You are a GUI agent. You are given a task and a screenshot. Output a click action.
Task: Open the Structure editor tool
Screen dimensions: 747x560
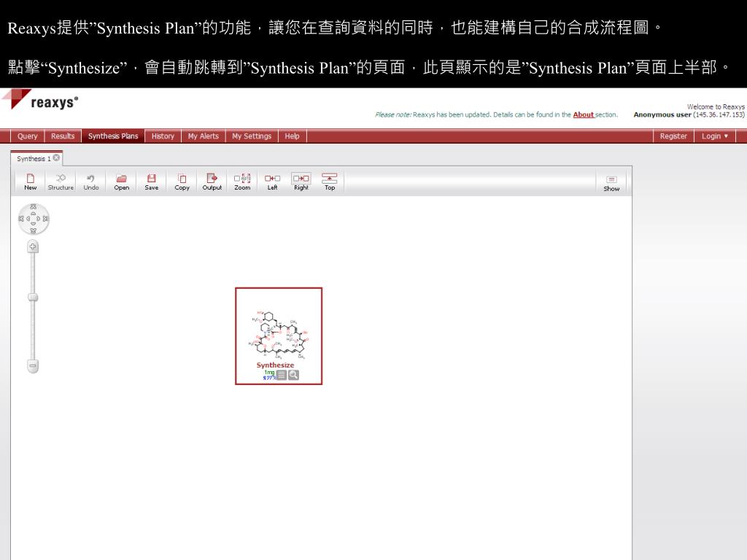click(61, 182)
